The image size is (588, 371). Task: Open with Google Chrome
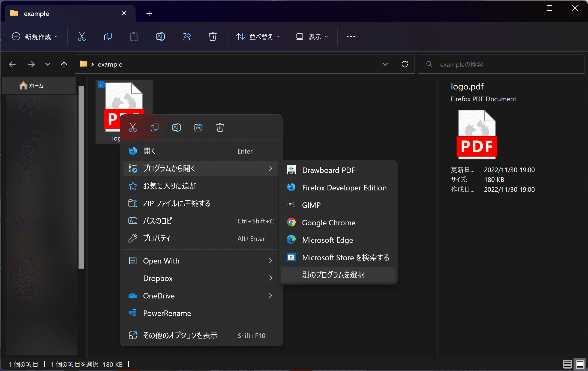[x=338, y=223]
